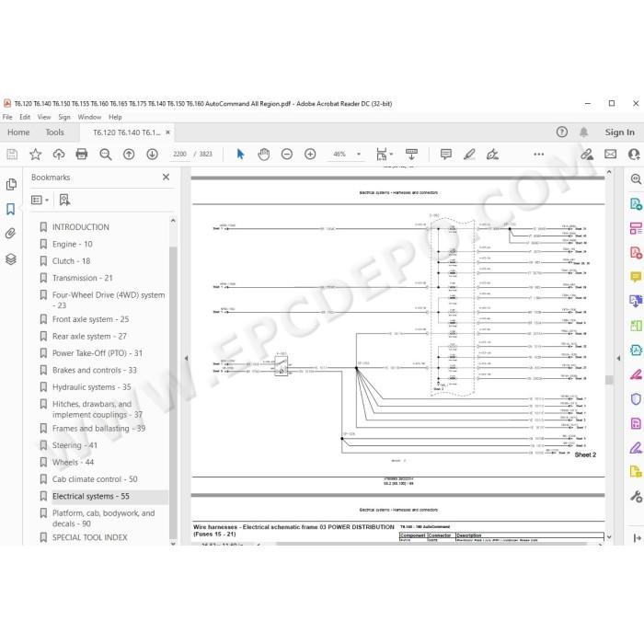Open help question mark icon
The height and width of the screenshot is (644, 644).
tap(562, 132)
